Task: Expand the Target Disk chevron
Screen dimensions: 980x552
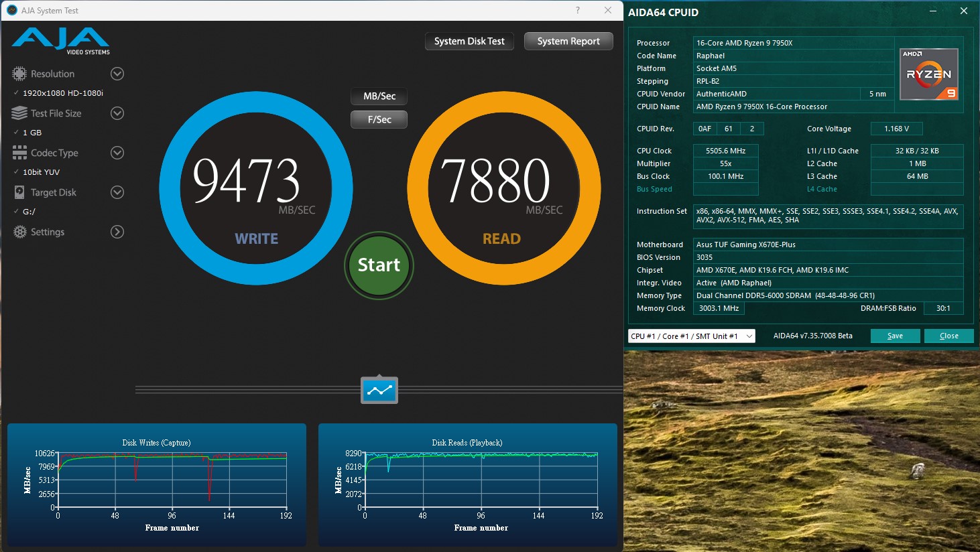Action: [117, 192]
